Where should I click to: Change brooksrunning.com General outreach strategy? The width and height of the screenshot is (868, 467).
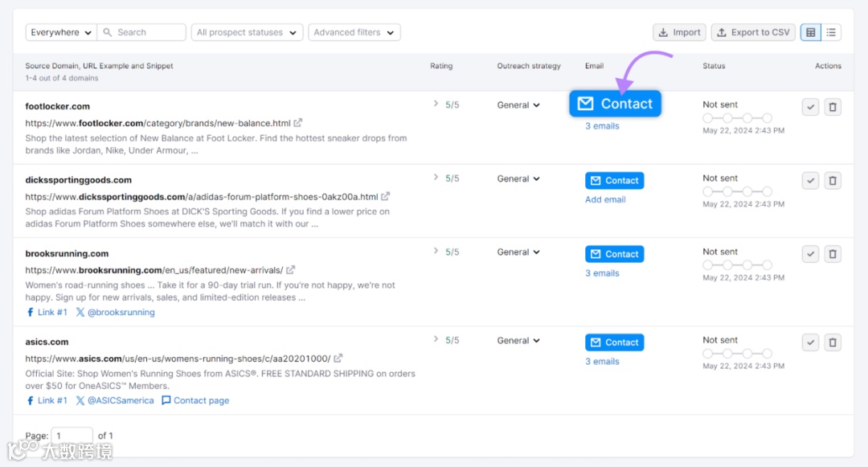click(518, 252)
